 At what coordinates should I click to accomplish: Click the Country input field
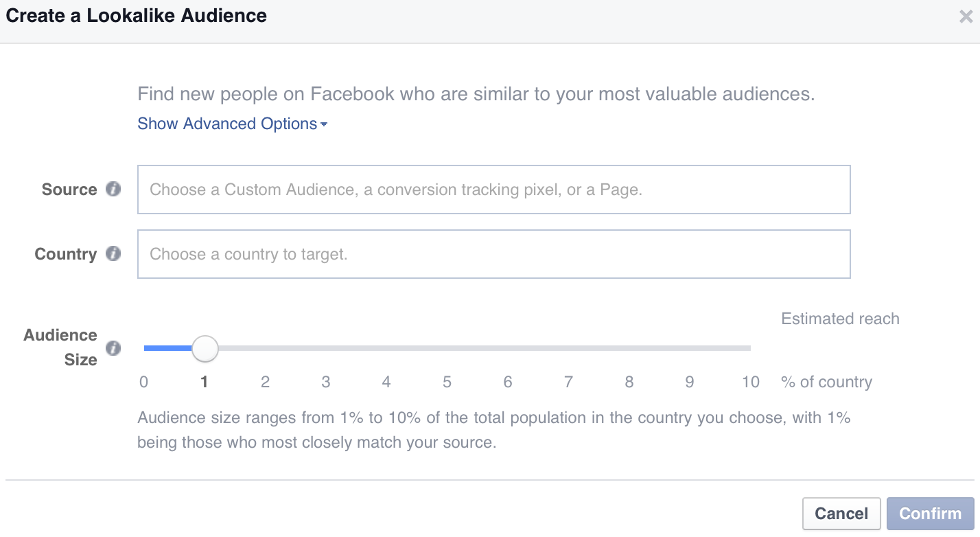pos(494,254)
